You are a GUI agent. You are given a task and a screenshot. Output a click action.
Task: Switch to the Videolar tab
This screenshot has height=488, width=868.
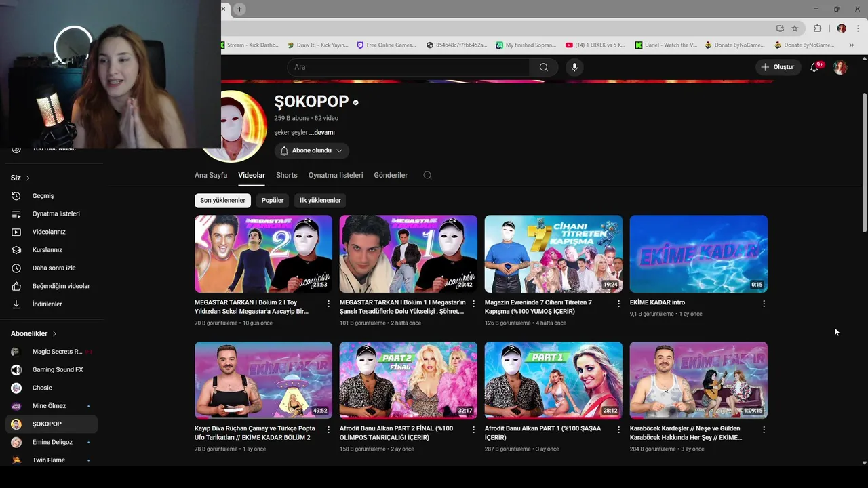point(252,175)
